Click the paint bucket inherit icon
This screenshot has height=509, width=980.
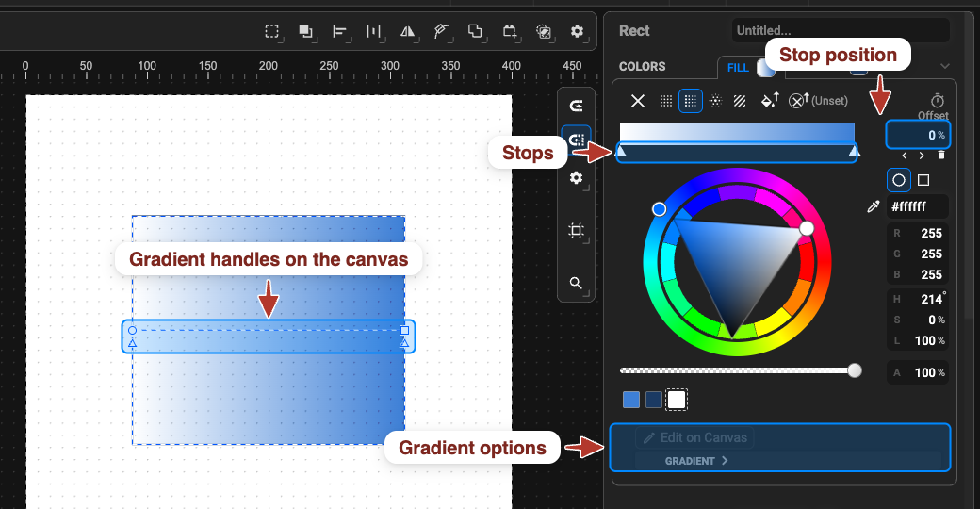click(770, 100)
